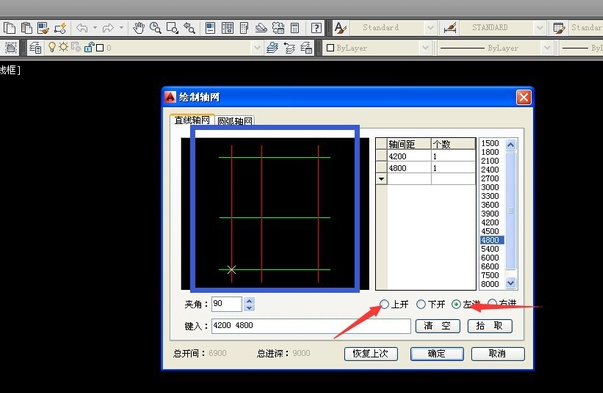This screenshot has width=603, height=393.
Task: Expand the ByLayer color dropdown
Action: point(425,48)
